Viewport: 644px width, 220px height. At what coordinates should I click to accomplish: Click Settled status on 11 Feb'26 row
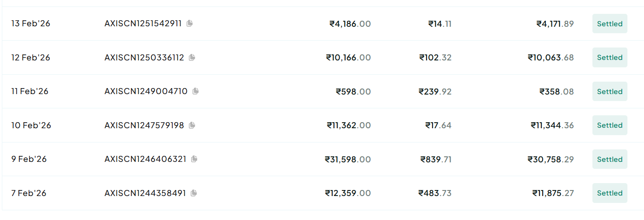tap(609, 91)
